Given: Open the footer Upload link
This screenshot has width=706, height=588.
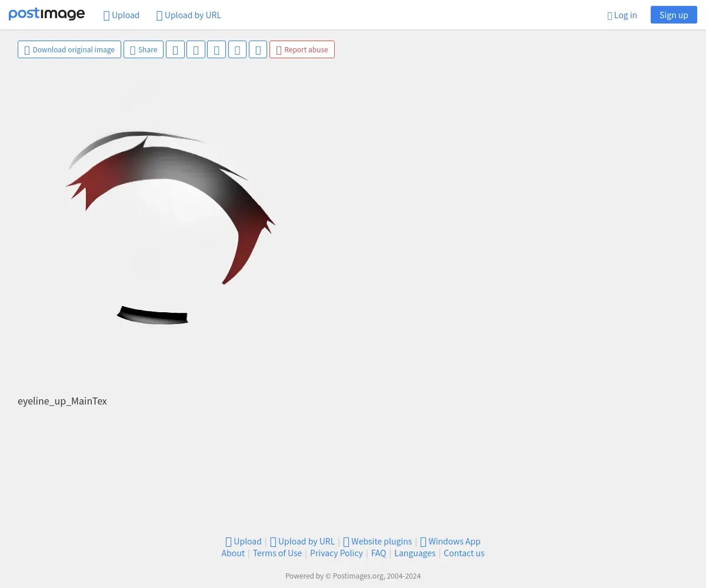Looking at the screenshot, I should [x=244, y=541].
